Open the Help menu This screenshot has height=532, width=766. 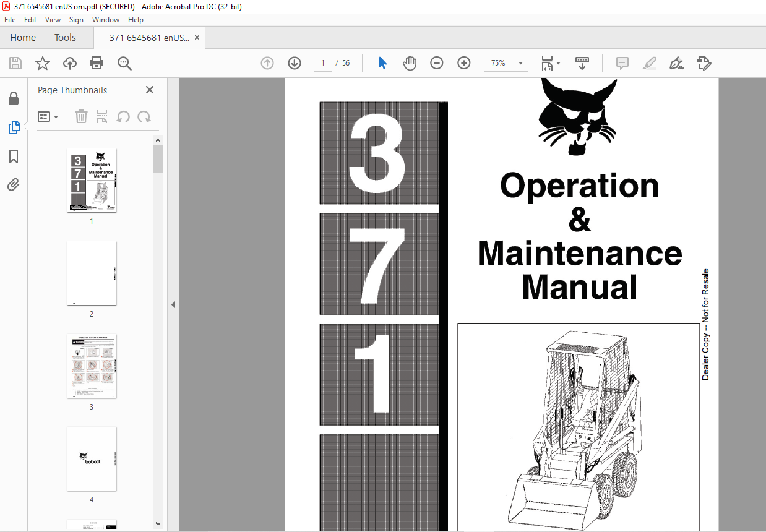click(x=136, y=20)
